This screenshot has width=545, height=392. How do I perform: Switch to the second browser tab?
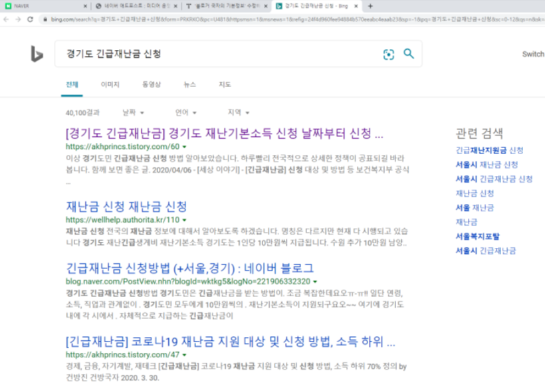tap(136, 6)
